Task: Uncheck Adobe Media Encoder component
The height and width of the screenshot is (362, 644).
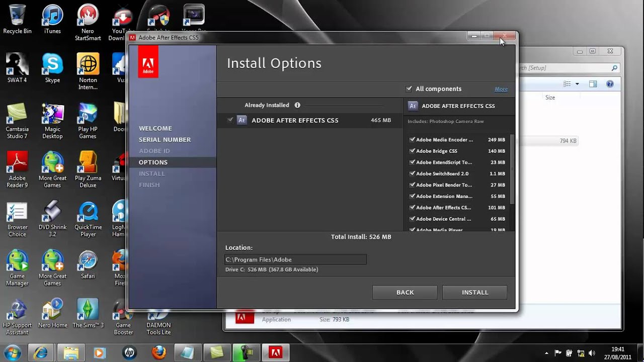Action: pyautogui.click(x=412, y=140)
